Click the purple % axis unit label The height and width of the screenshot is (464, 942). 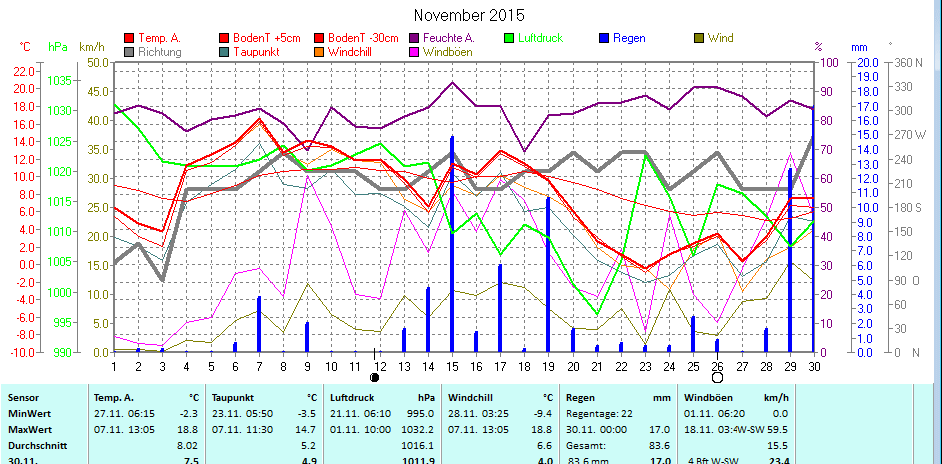[818, 46]
